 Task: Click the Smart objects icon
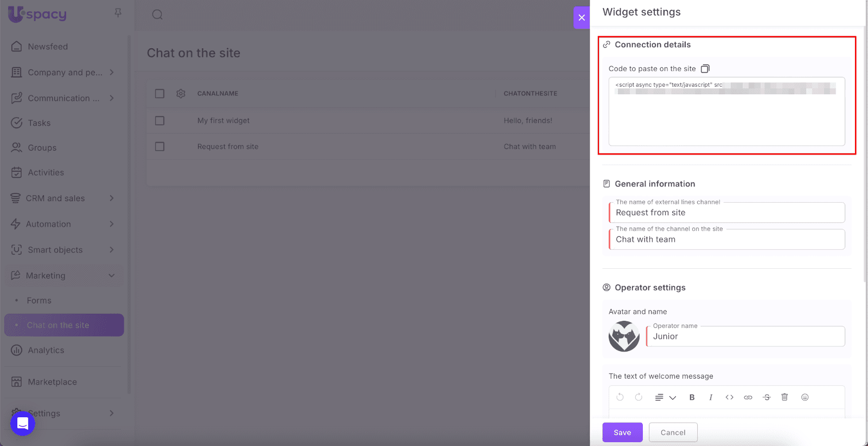[17, 250]
